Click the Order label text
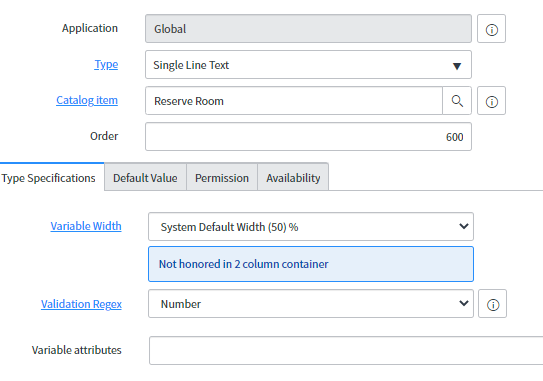 click(x=104, y=136)
